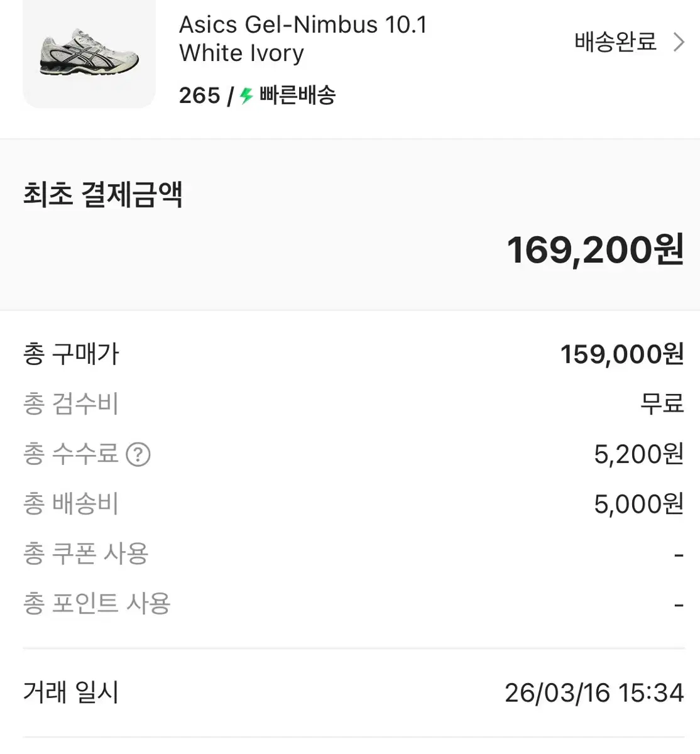
Task: Select the 총 쿠폰 사용 row
Action: click(x=354, y=554)
